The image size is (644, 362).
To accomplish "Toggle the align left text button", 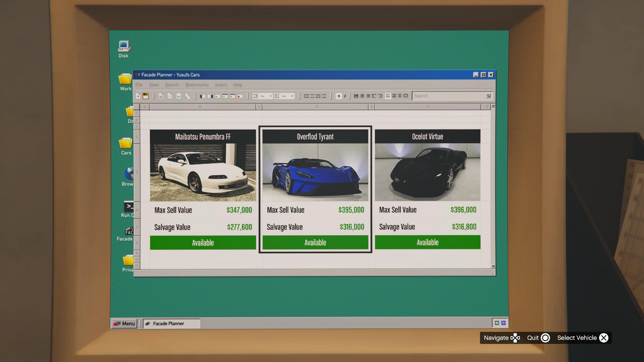I will click(x=388, y=96).
